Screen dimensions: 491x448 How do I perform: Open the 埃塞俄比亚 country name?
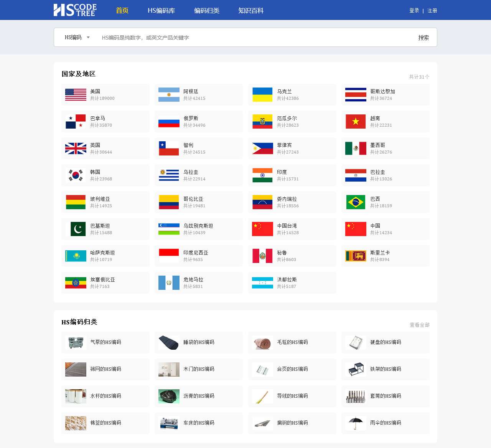pyautogui.click(x=102, y=279)
